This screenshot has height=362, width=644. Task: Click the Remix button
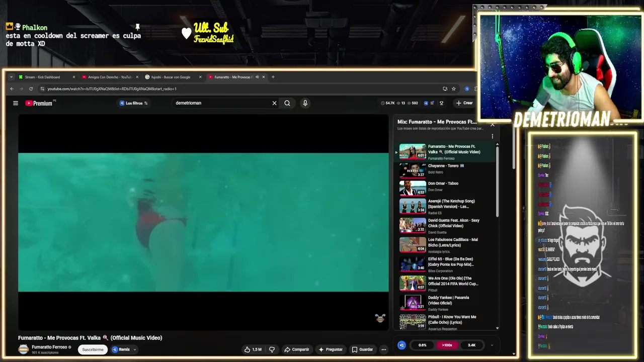[121, 349]
